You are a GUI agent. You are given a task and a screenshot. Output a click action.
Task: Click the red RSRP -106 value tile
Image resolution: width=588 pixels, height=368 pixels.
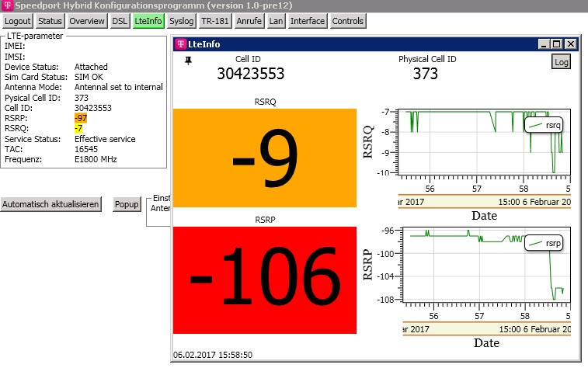pos(265,280)
